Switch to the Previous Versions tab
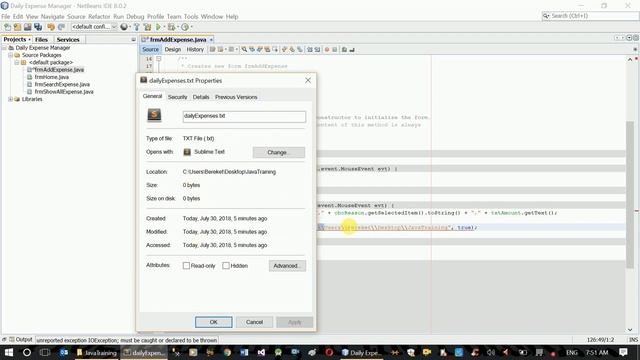Image resolution: width=640 pixels, height=360 pixels. point(236,97)
